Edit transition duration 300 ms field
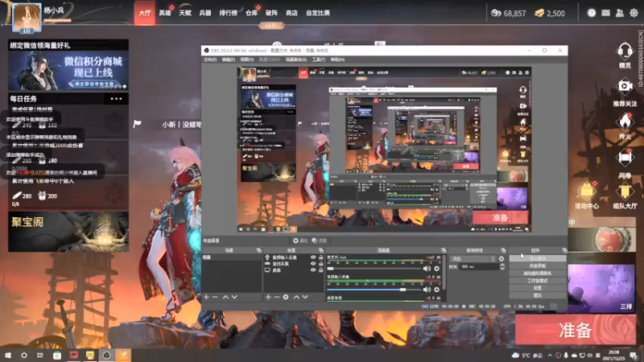644x362 pixels. (478, 267)
